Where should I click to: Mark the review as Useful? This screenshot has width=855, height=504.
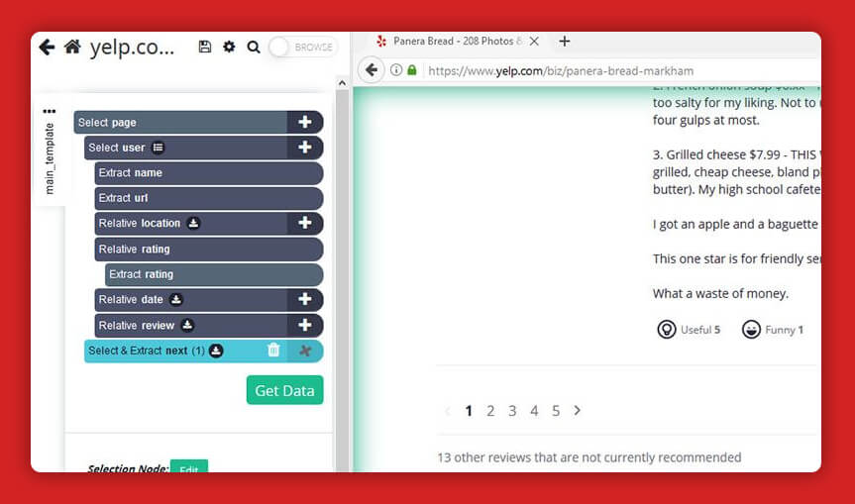pos(689,330)
